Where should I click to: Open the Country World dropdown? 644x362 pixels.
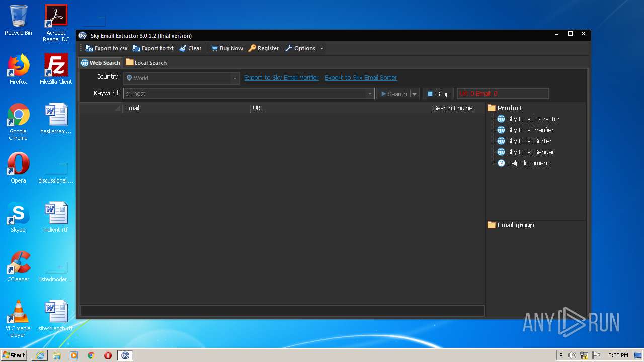point(181,78)
